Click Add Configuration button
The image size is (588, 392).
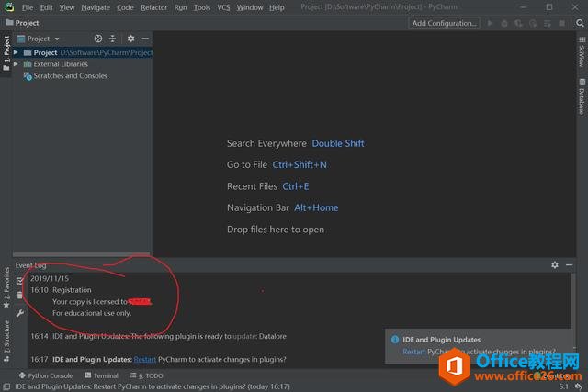[445, 23]
